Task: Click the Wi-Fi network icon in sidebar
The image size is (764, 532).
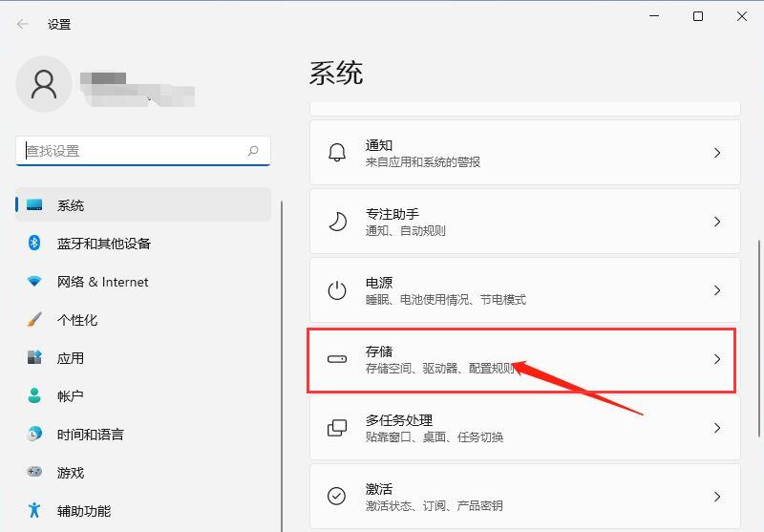Action: click(34, 281)
